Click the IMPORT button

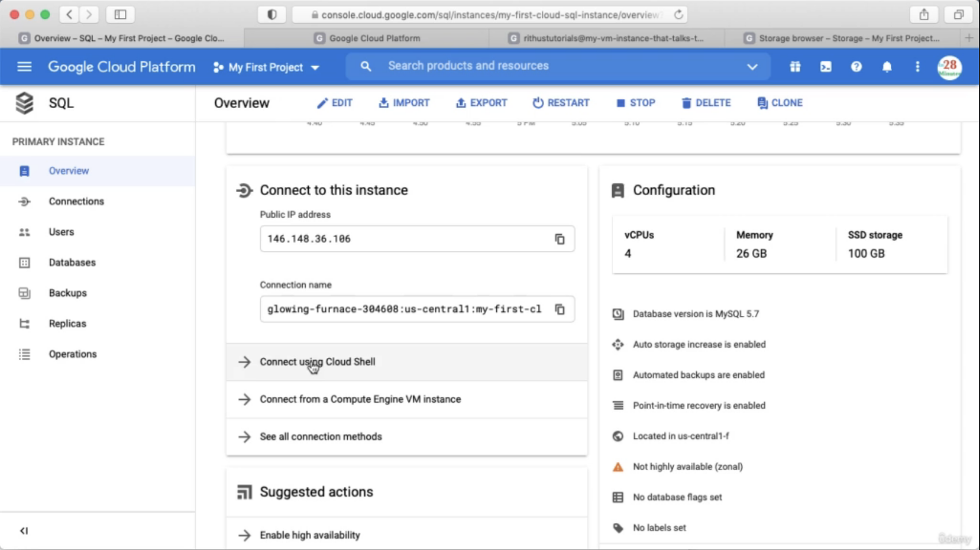[x=404, y=103]
